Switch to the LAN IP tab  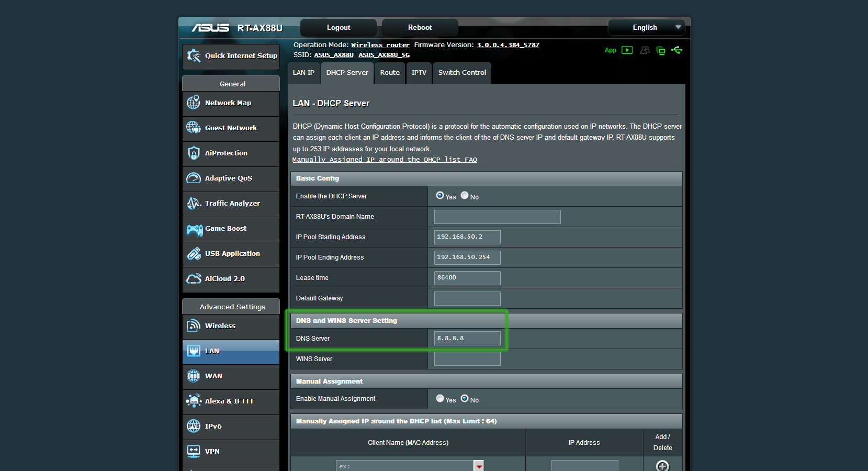click(303, 73)
